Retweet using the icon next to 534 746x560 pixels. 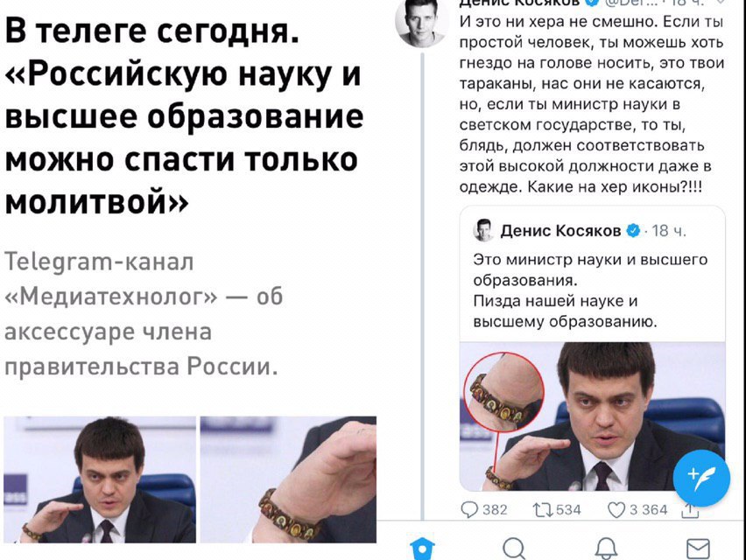[x=541, y=509]
